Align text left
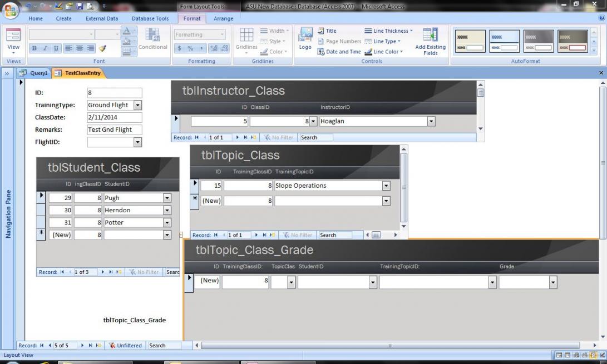 [x=68, y=48]
